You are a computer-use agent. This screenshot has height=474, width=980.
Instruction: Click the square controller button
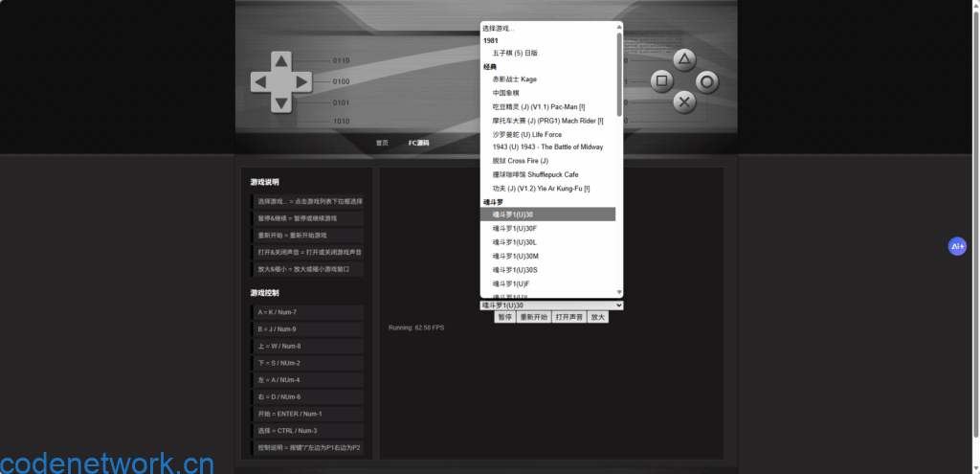(662, 81)
